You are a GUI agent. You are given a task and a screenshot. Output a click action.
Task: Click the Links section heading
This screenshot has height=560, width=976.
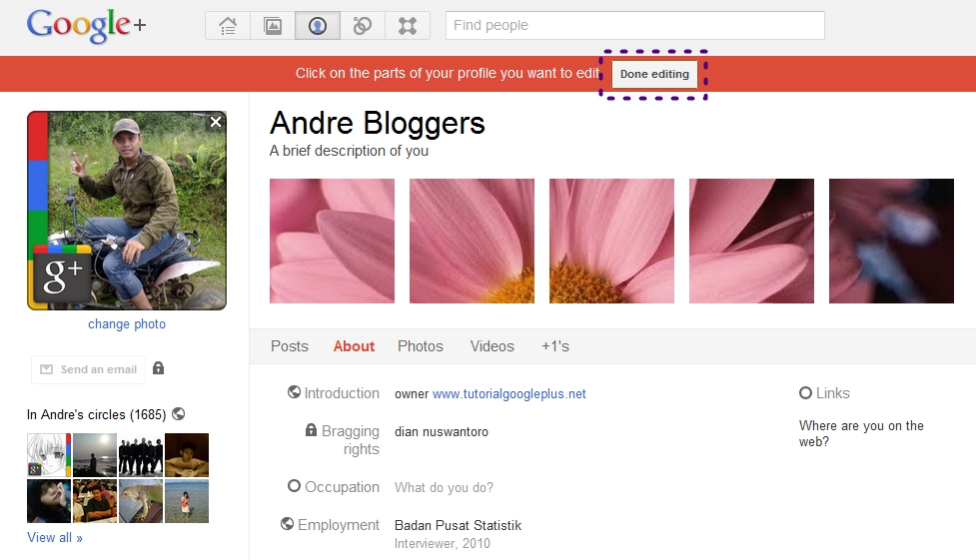tap(833, 393)
